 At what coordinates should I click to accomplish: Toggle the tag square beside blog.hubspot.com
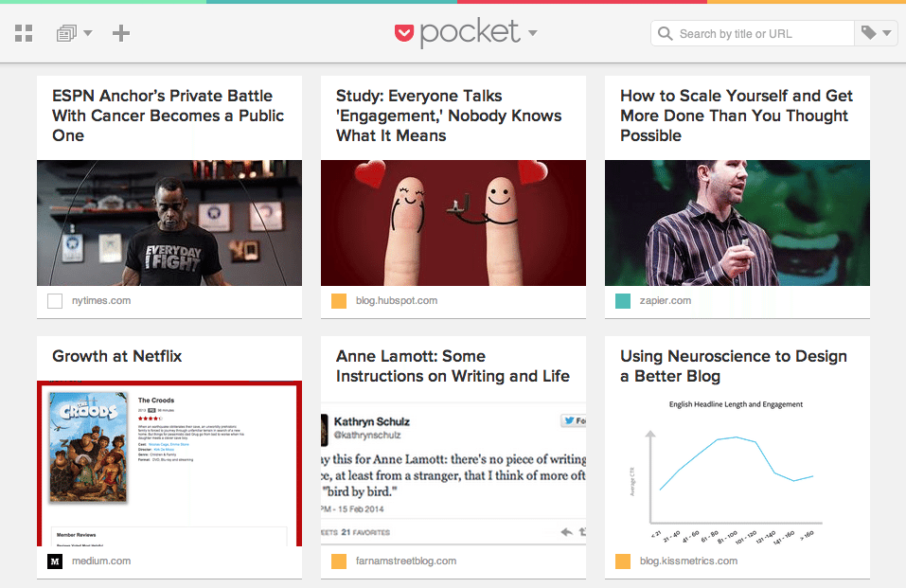pos(338,300)
